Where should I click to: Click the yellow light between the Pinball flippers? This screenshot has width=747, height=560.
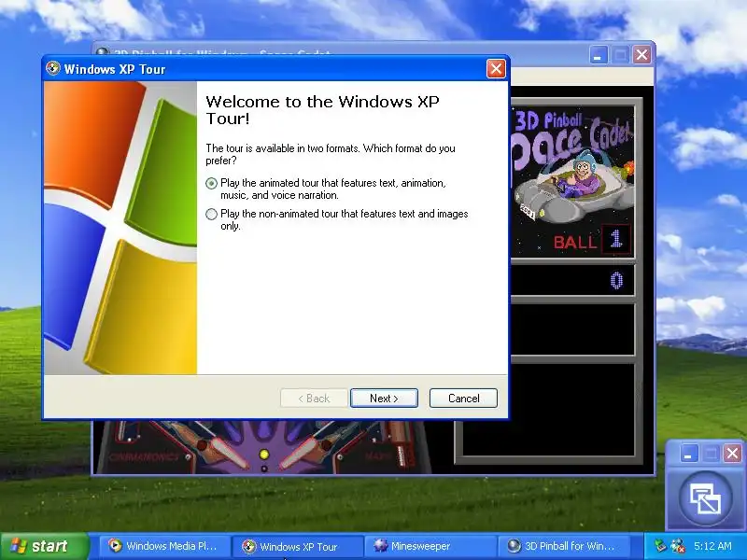264,455
